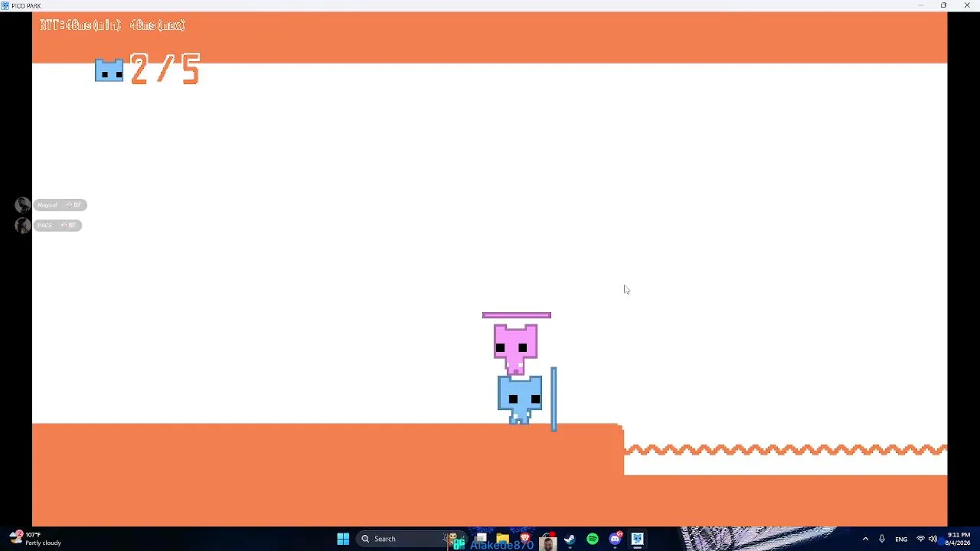Click the RTT ping readout
Viewport: 980px width, 551px height.
pyautogui.click(x=113, y=25)
